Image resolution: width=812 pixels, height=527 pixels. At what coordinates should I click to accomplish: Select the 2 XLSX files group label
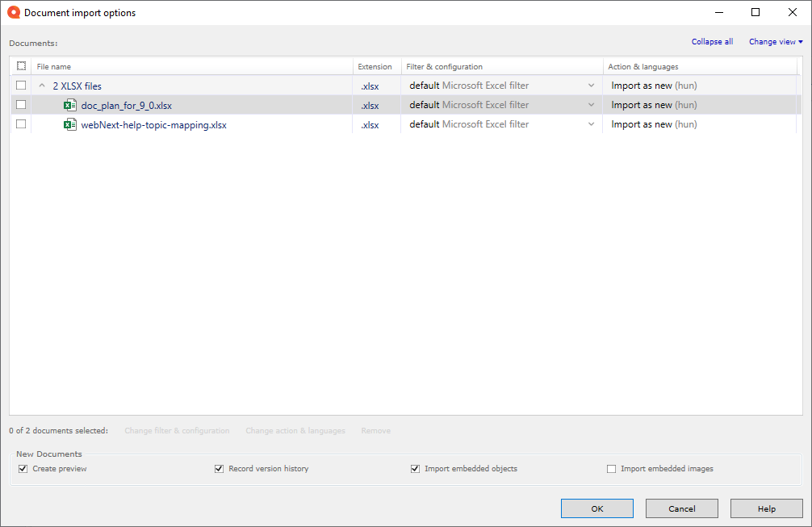[76, 86]
